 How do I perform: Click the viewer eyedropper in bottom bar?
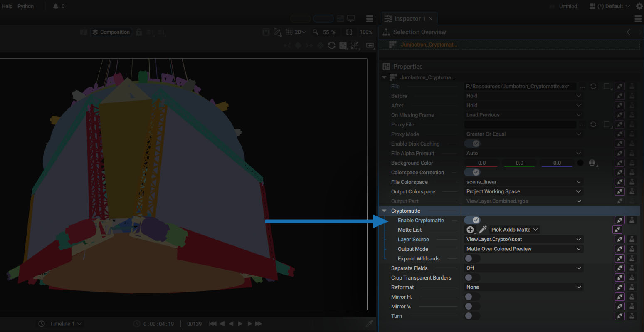click(x=369, y=324)
